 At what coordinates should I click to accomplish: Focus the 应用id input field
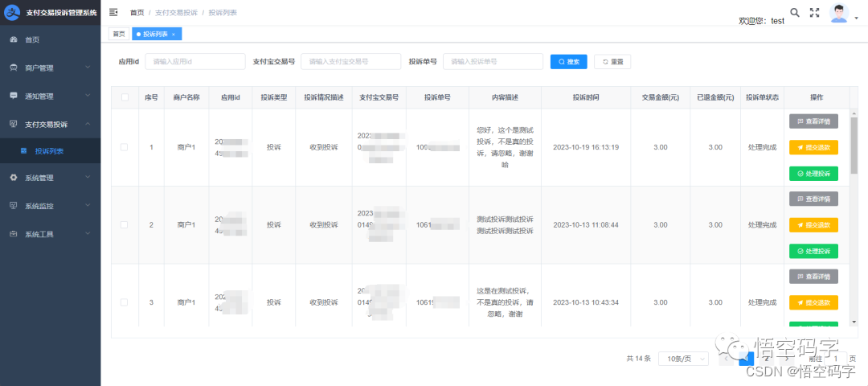tap(194, 61)
